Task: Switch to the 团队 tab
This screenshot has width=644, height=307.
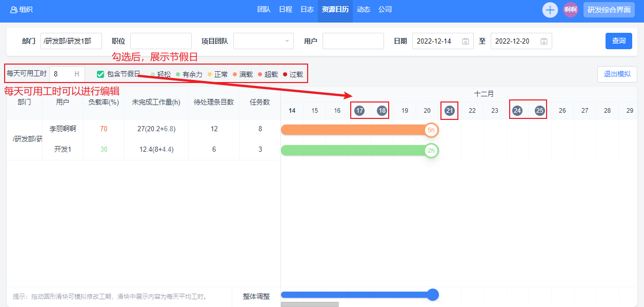Action: click(x=264, y=10)
